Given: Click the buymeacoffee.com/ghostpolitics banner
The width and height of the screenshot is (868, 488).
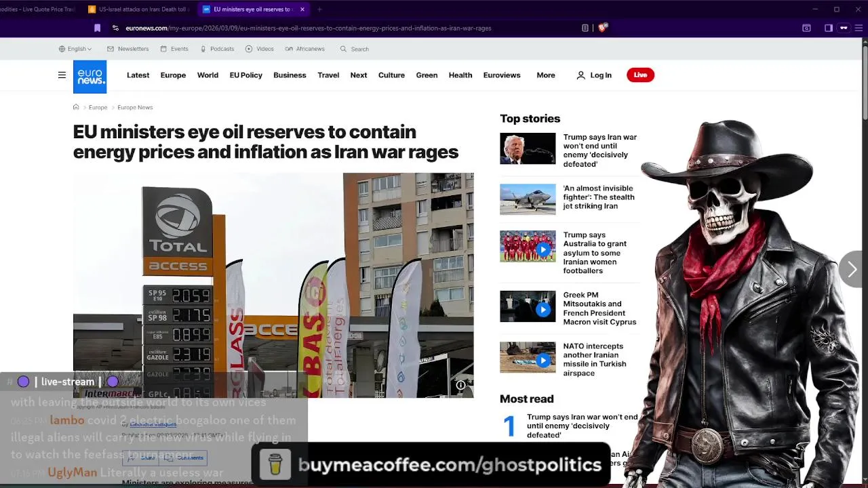Looking at the screenshot, I should (x=431, y=464).
